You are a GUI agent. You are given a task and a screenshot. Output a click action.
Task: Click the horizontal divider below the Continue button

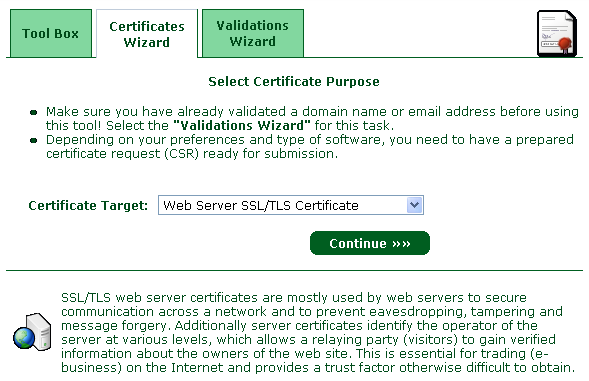294,270
